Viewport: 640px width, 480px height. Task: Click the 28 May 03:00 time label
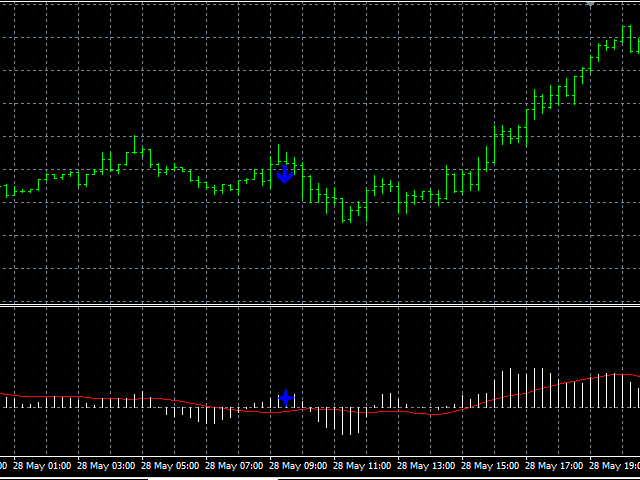106,466
